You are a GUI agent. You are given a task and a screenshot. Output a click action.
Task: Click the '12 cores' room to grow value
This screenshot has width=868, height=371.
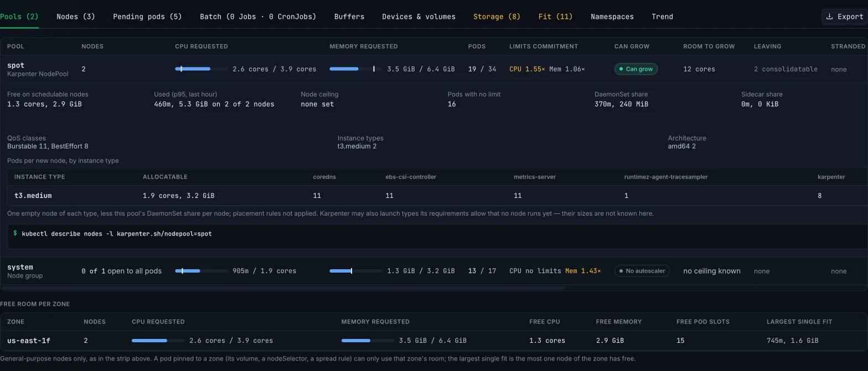click(699, 69)
